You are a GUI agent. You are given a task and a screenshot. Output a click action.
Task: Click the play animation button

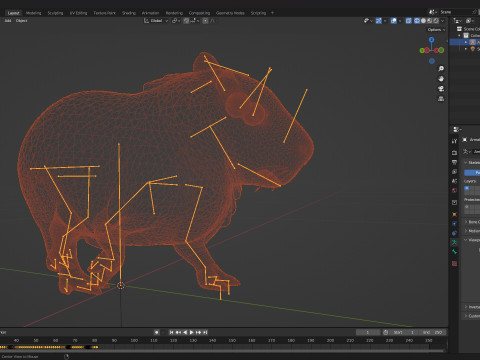[x=192, y=332]
